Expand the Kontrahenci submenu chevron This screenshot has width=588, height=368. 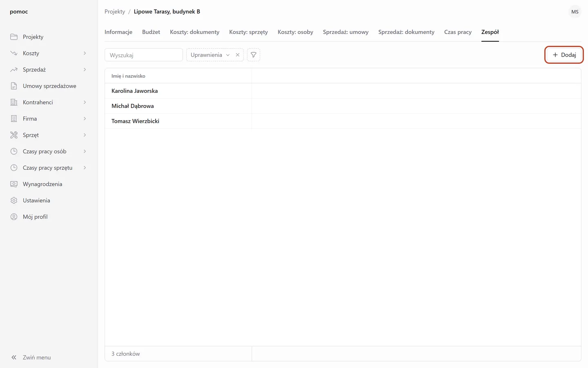(x=85, y=102)
